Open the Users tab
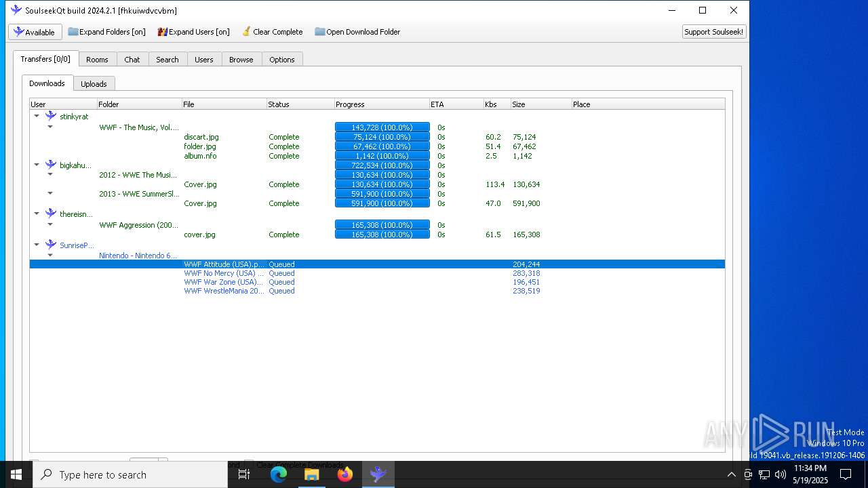 click(204, 60)
